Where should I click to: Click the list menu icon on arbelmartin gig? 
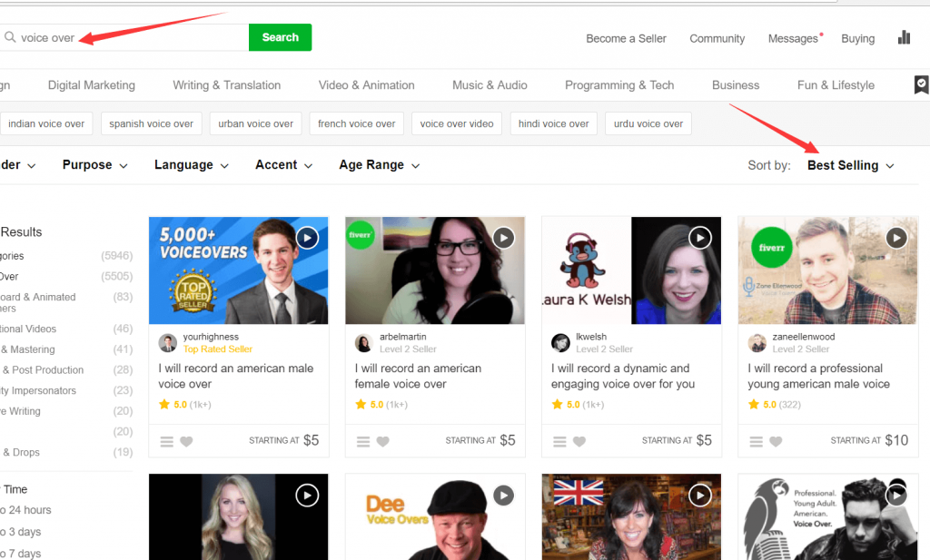(363, 441)
